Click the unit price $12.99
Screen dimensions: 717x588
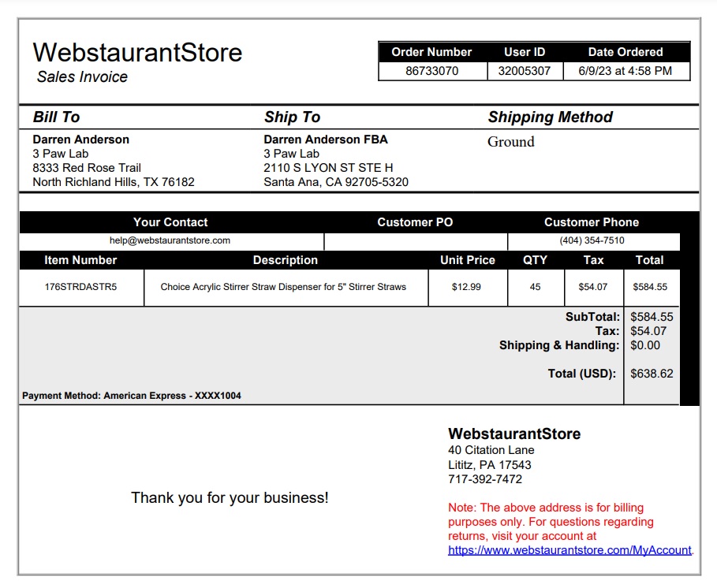point(466,287)
